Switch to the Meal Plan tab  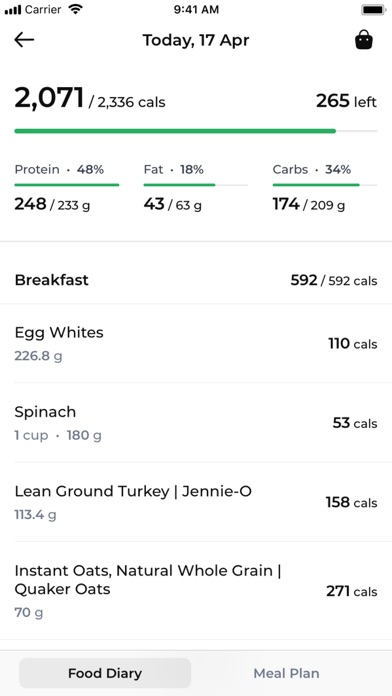pos(286,673)
